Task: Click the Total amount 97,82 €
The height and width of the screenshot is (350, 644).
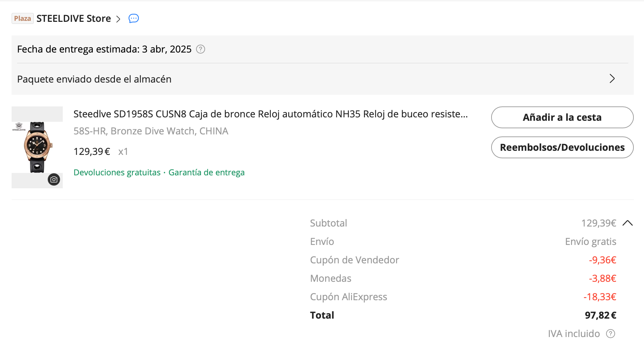Action: (x=600, y=315)
